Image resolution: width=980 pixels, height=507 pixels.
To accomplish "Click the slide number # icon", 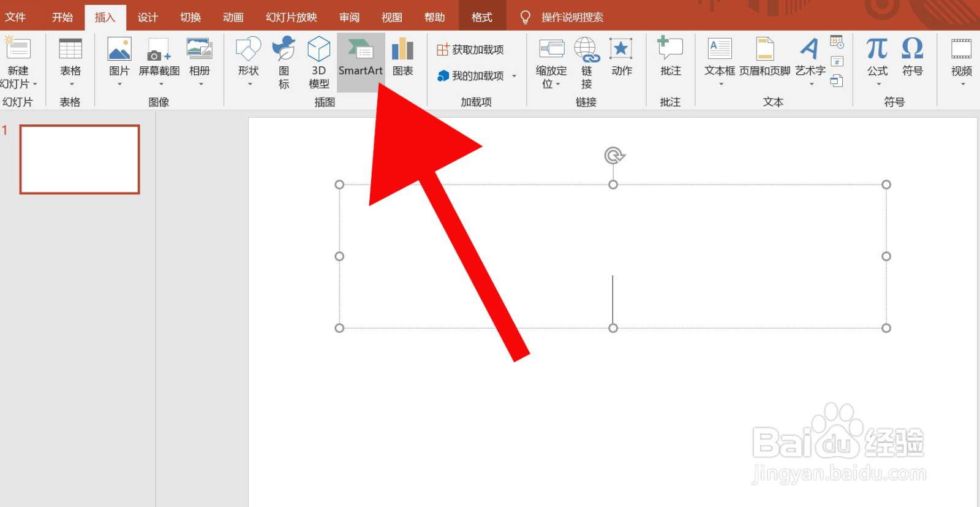I will [837, 61].
